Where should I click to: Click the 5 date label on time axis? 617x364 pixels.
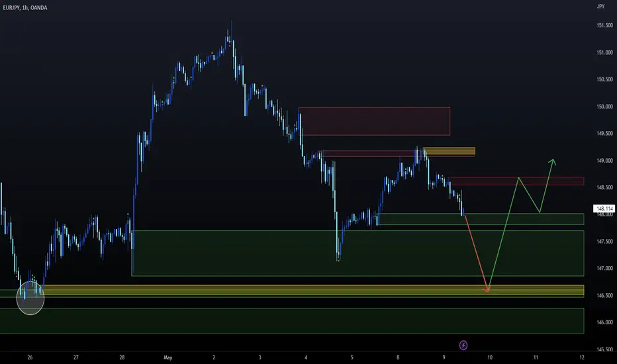coord(352,357)
